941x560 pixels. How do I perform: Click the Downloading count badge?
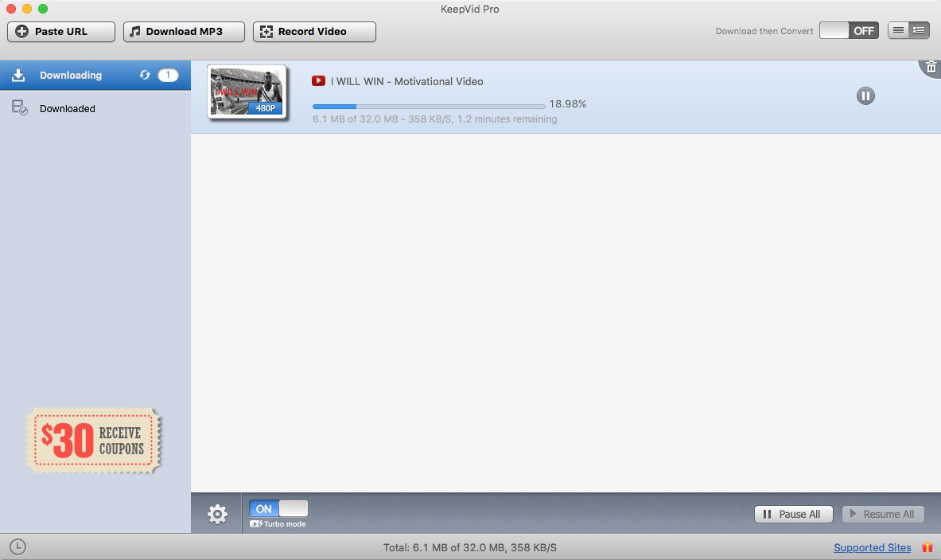pos(168,75)
